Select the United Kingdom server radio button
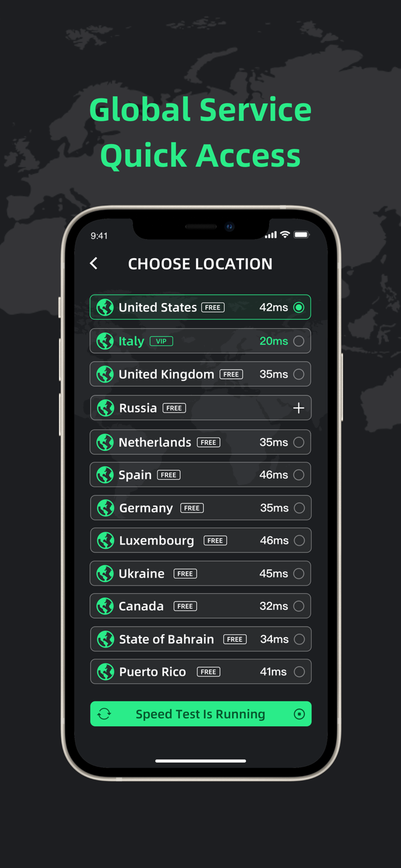This screenshot has width=401, height=868. tap(299, 374)
